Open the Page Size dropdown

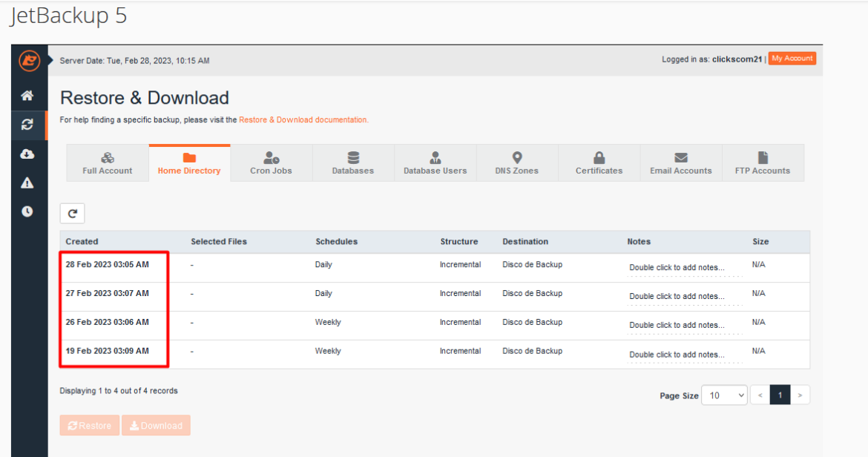(724, 395)
